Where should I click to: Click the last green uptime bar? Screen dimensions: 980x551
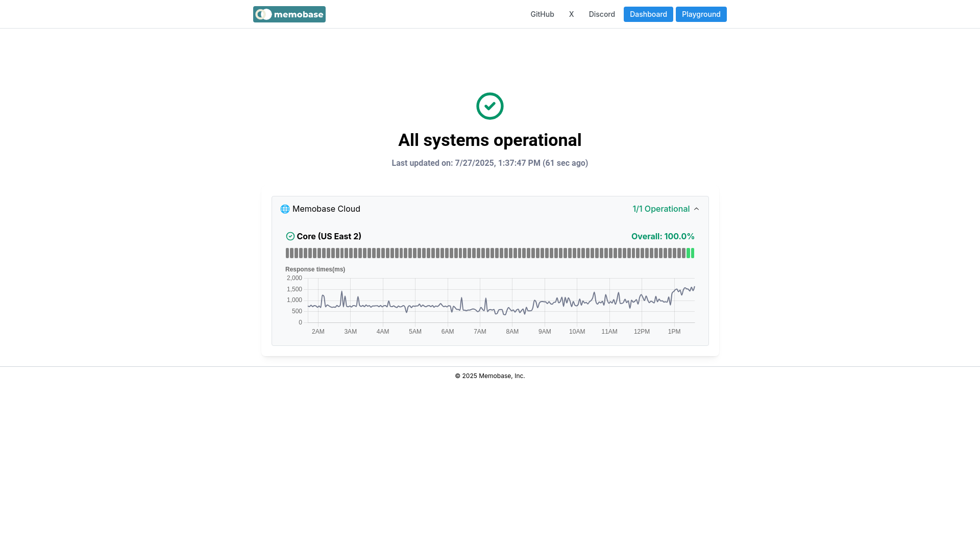pos(693,253)
